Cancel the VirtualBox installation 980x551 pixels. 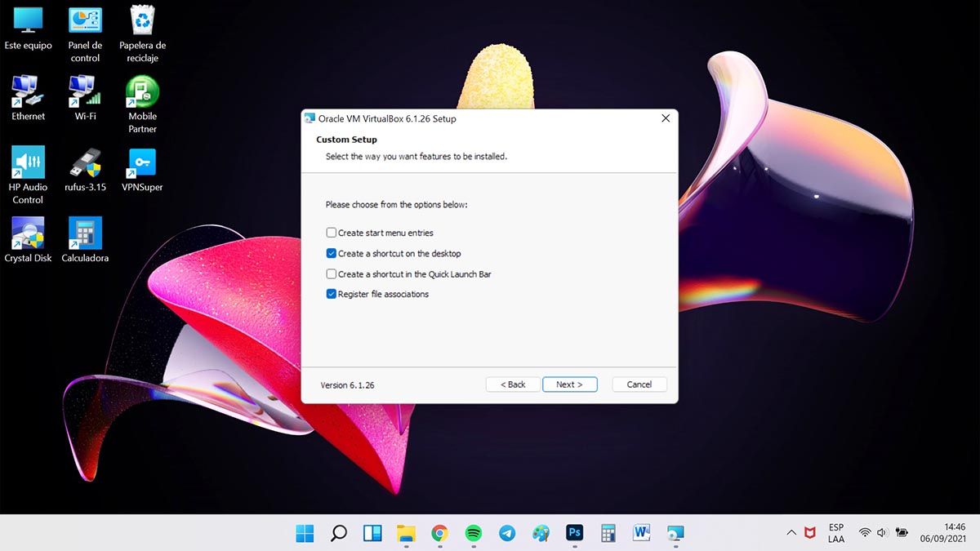639,384
